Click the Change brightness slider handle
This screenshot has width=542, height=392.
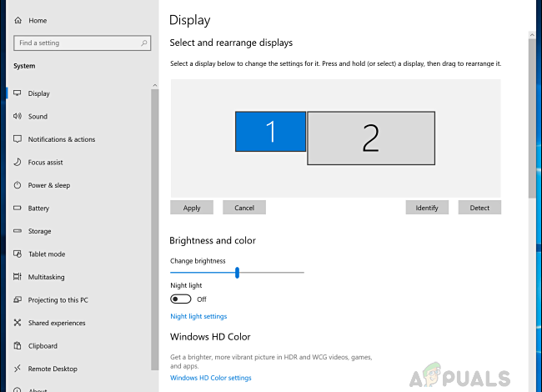[237, 273]
